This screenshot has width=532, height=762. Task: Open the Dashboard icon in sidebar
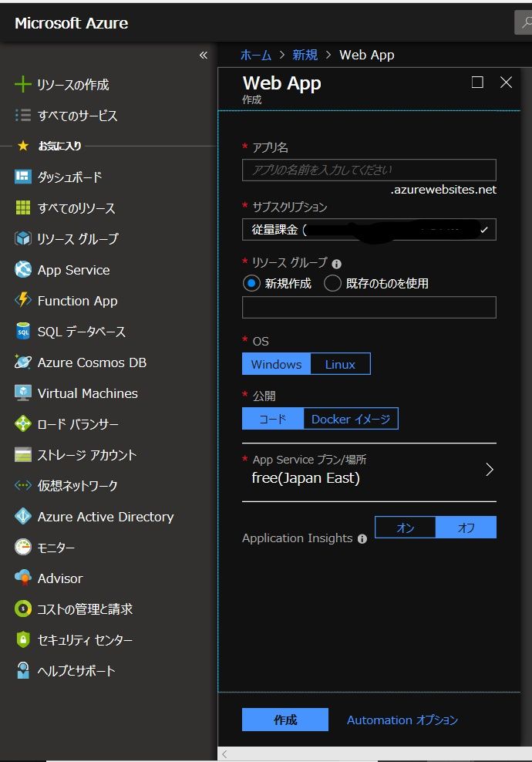(x=23, y=177)
